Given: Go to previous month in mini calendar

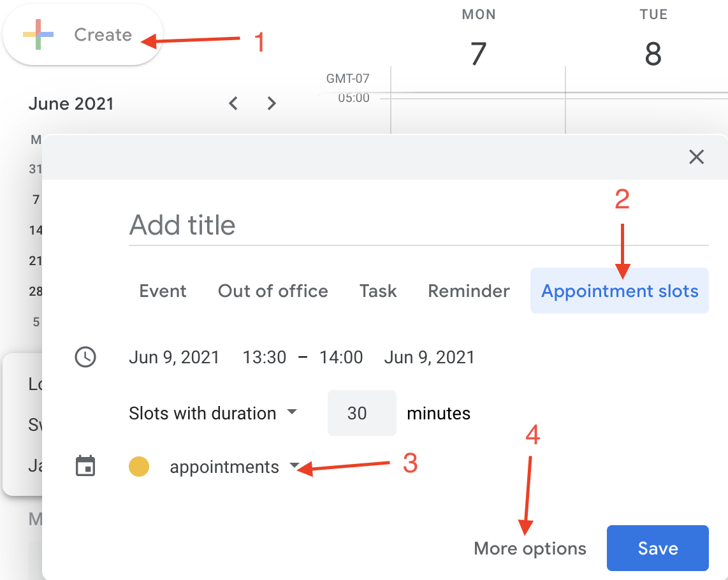Looking at the screenshot, I should point(233,103).
